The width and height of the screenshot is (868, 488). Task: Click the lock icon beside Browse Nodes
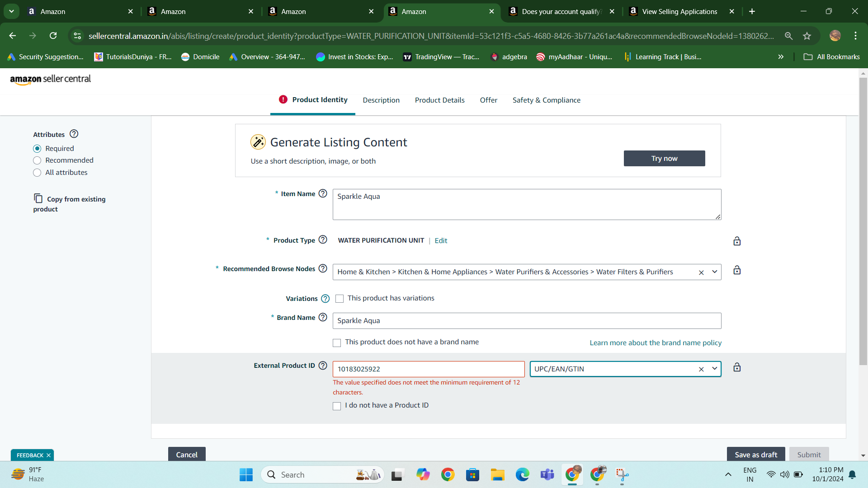click(x=737, y=270)
